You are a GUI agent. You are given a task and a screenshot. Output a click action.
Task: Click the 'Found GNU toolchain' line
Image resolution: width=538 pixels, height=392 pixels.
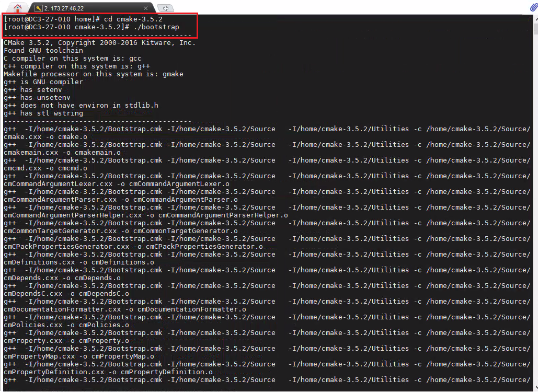coord(43,51)
